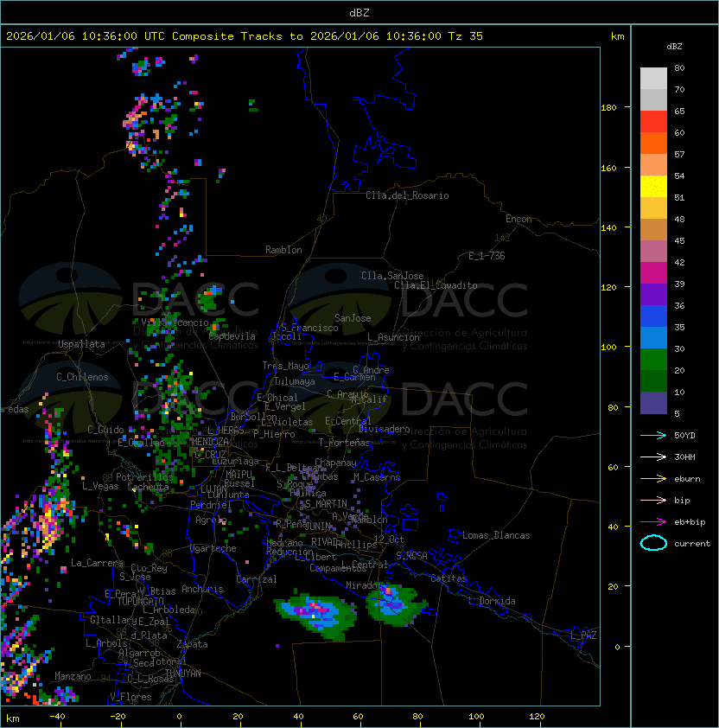Click the 'Potrerillos' map label
The width and height of the screenshot is (719, 728).
click(x=144, y=477)
